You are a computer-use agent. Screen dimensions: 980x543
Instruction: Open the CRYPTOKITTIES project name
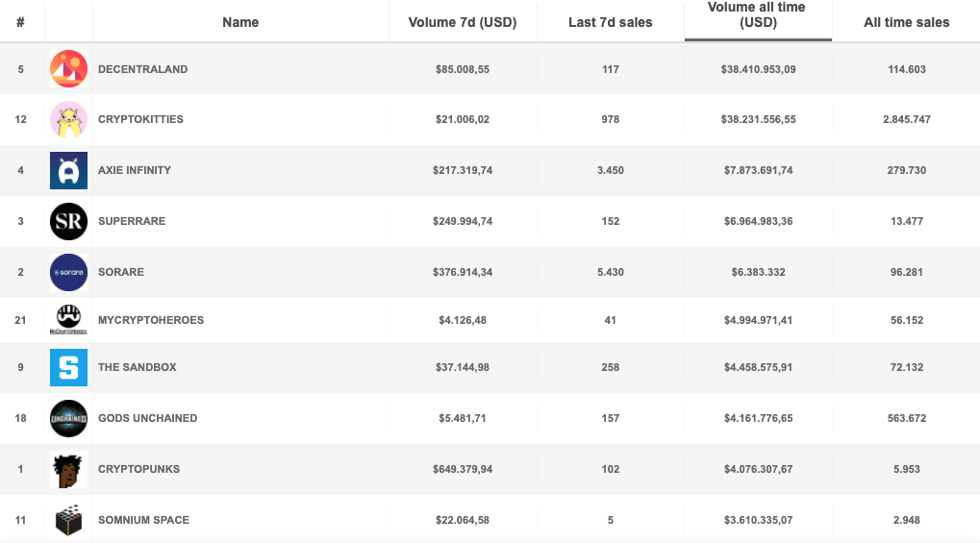point(140,119)
